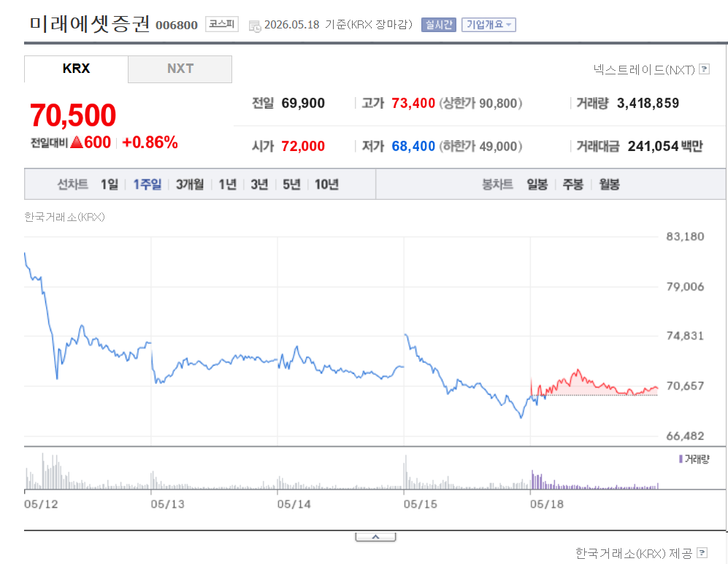Image resolution: width=728 pixels, height=564 pixels.
Task: Click the 저가 value 68,400
Action: pyautogui.click(x=413, y=146)
